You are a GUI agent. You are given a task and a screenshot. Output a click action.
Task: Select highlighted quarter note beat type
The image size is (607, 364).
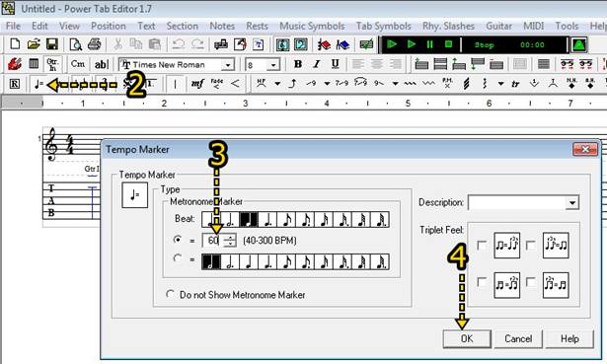pos(249,219)
